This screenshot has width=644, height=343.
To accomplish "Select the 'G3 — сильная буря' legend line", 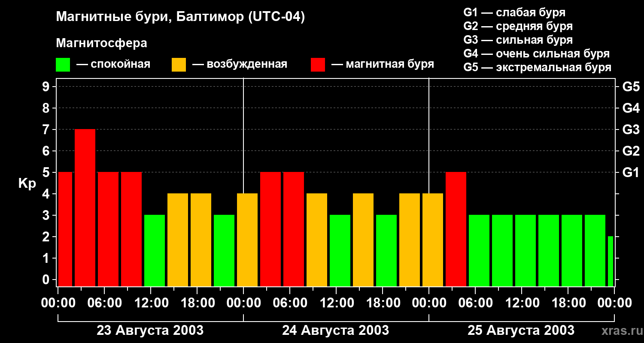I will pos(518,40).
